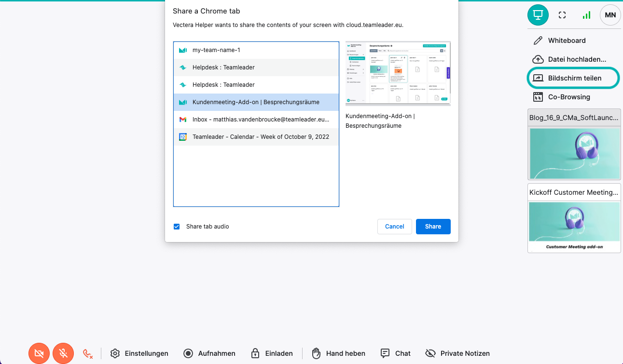Image resolution: width=623 pixels, height=364 pixels.
Task: Select the Inbox - matthias.vandenbroucke tab entry
Action: pos(256,120)
